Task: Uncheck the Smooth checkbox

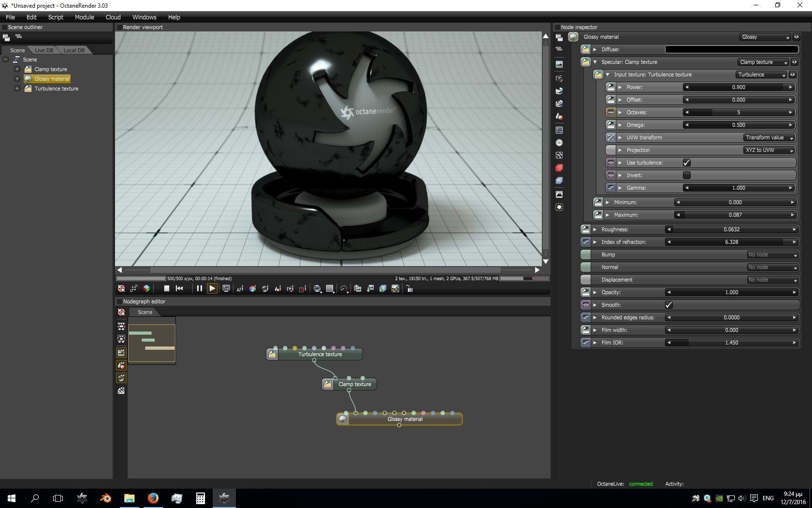Action: pos(669,305)
